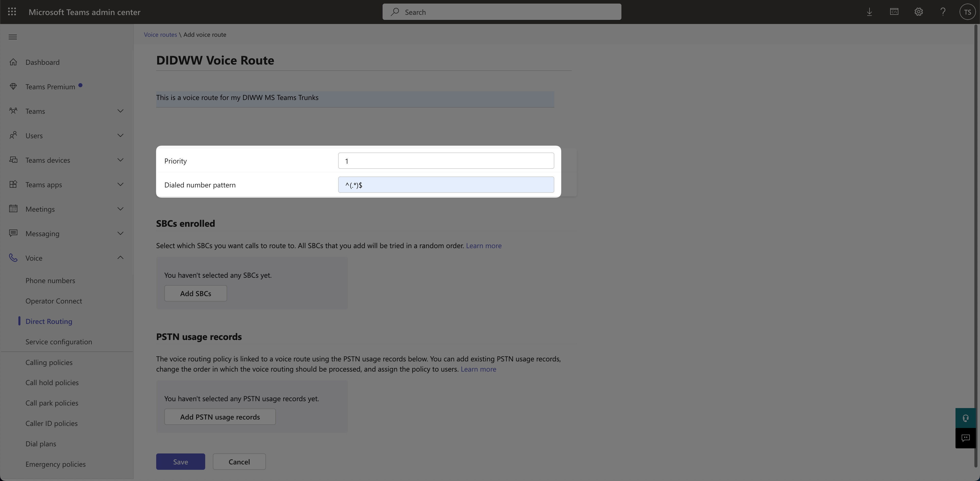The image size is (980, 481).
Task: Open Learn more link under SBCs enrolled
Action: [x=484, y=246]
